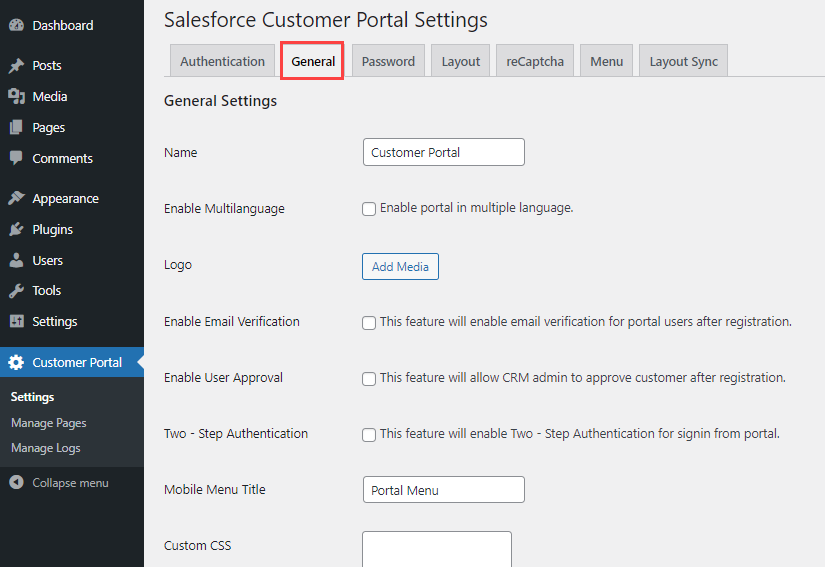
Task: Tick the Enable User Approval checkbox
Action: click(x=369, y=379)
